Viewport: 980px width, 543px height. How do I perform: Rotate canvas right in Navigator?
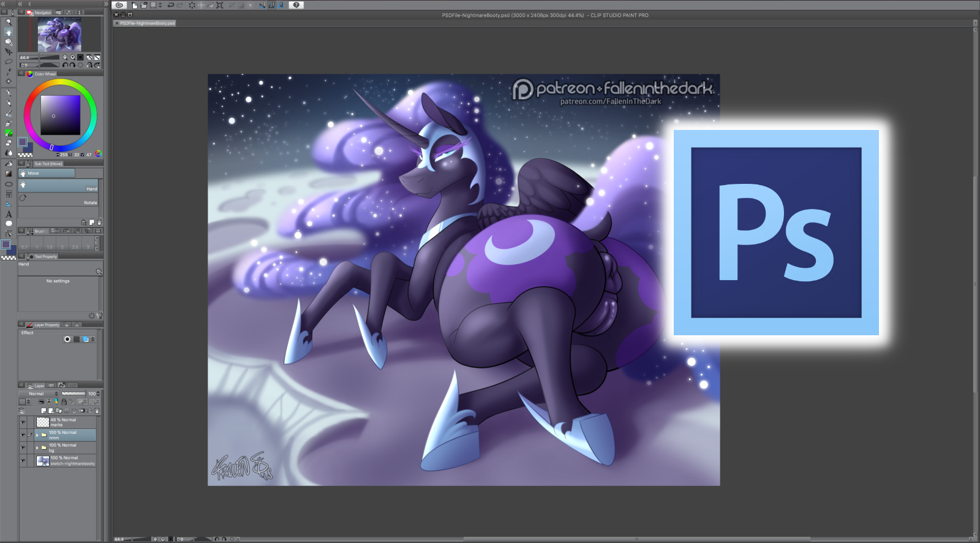coord(72,64)
